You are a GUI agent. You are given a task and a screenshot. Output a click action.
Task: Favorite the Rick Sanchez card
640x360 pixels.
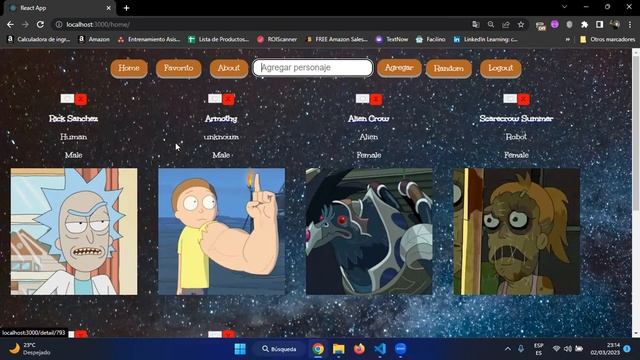[67, 98]
